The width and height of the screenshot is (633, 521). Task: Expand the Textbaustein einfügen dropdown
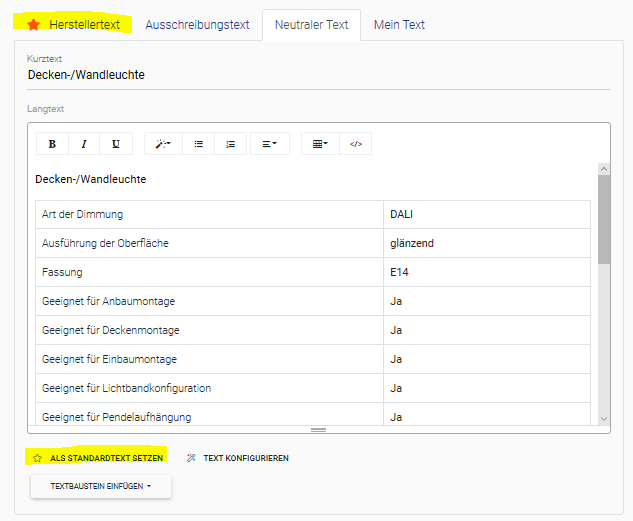101,486
